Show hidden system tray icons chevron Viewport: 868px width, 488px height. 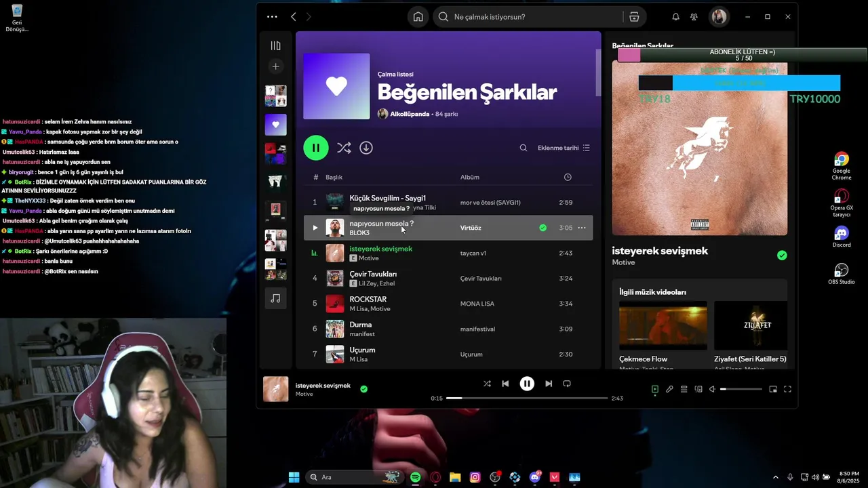(776, 477)
